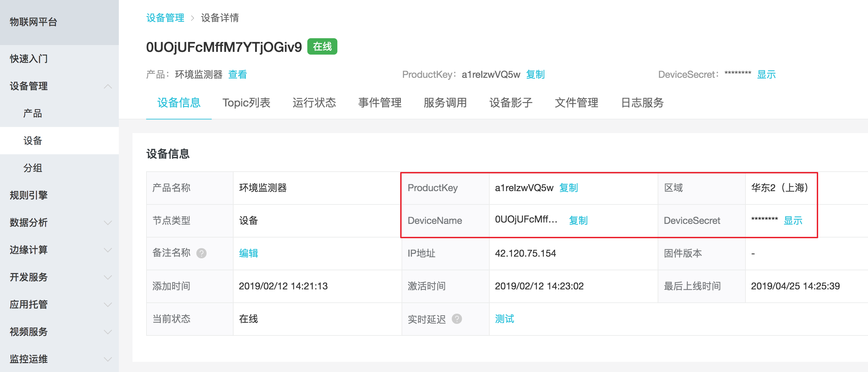Viewport: 868px width, 372px height.
Task: Switch to the 运行状态 tab
Action: pos(314,103)
